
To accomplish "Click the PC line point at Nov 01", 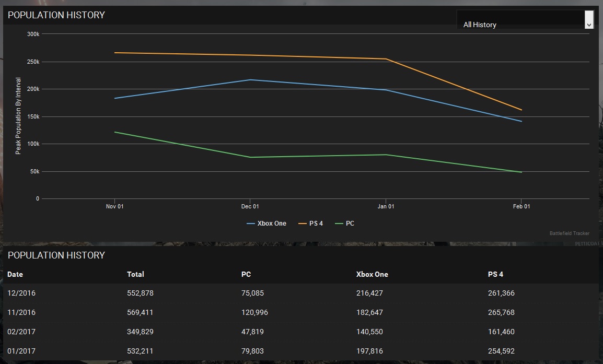I will click(x=114, y=132).
